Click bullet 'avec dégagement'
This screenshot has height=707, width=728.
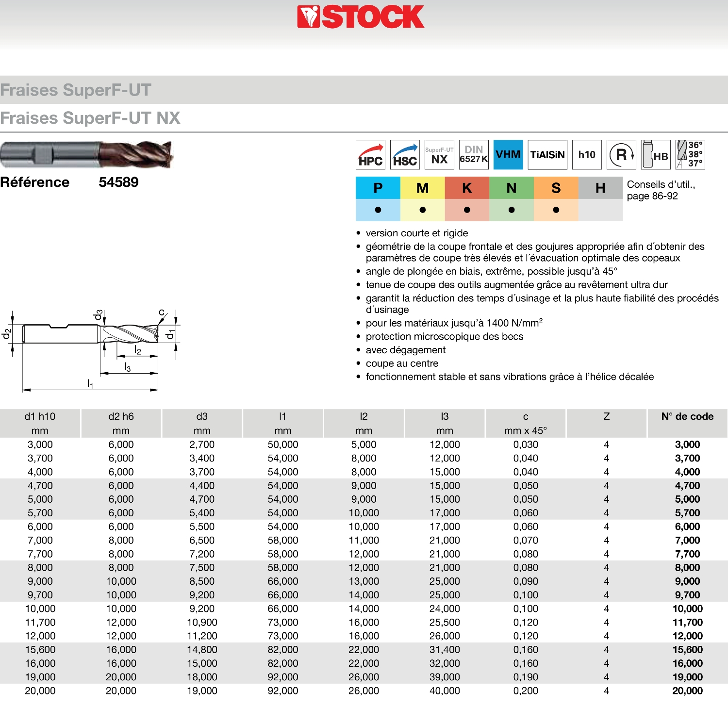[405, 350]
